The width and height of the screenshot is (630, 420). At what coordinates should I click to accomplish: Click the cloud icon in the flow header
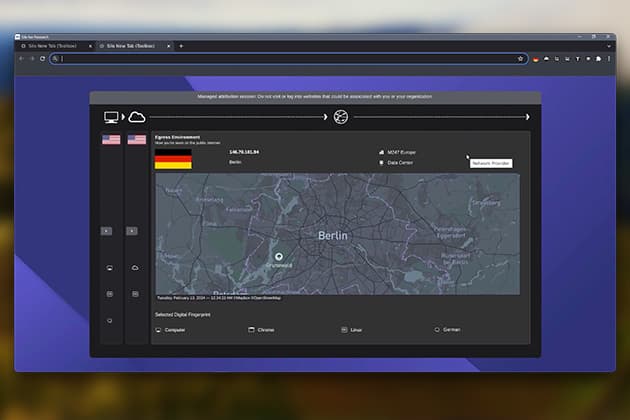[137, 117]
